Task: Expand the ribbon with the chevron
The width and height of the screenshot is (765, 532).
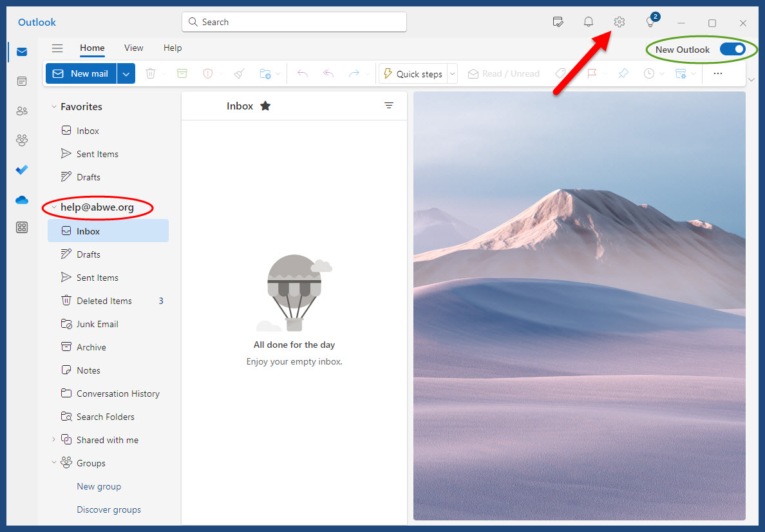Action: coord(751,80)
